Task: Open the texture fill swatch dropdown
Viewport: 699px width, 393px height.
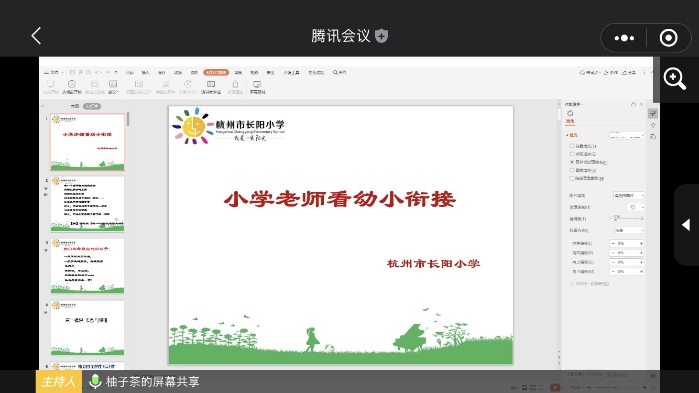Action: [x=635, y=207]
